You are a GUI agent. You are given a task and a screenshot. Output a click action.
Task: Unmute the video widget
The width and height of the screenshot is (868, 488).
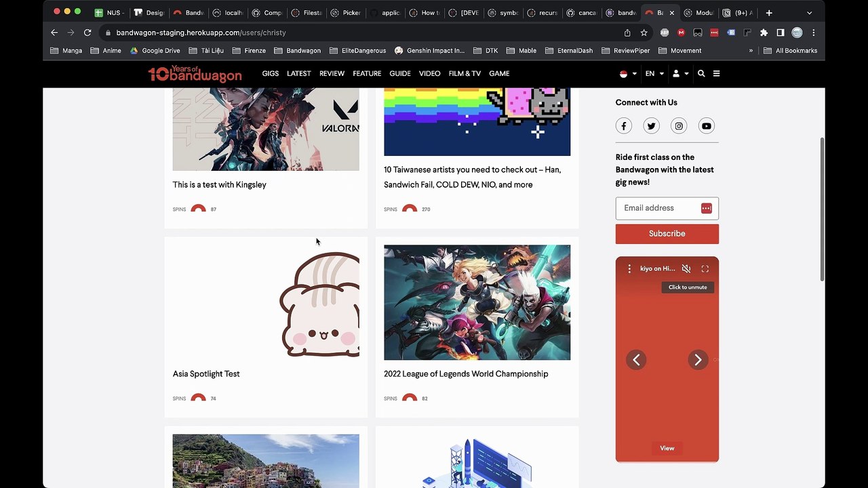point(686,269)
